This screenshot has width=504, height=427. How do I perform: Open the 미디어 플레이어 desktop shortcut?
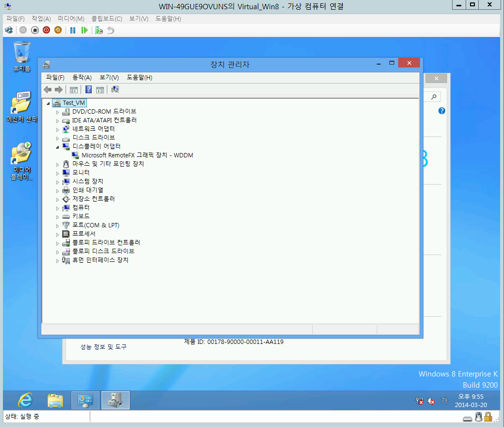[22, 161]
